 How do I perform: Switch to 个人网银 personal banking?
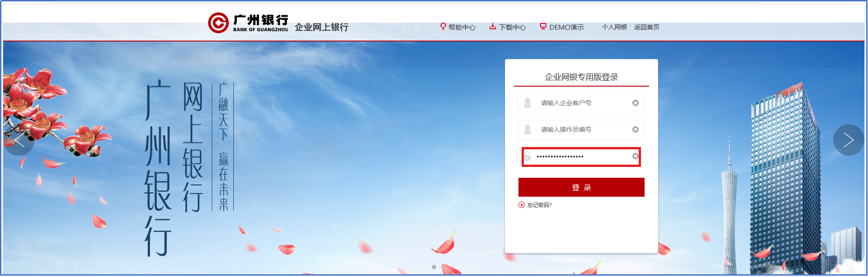(x=614, y=27)
